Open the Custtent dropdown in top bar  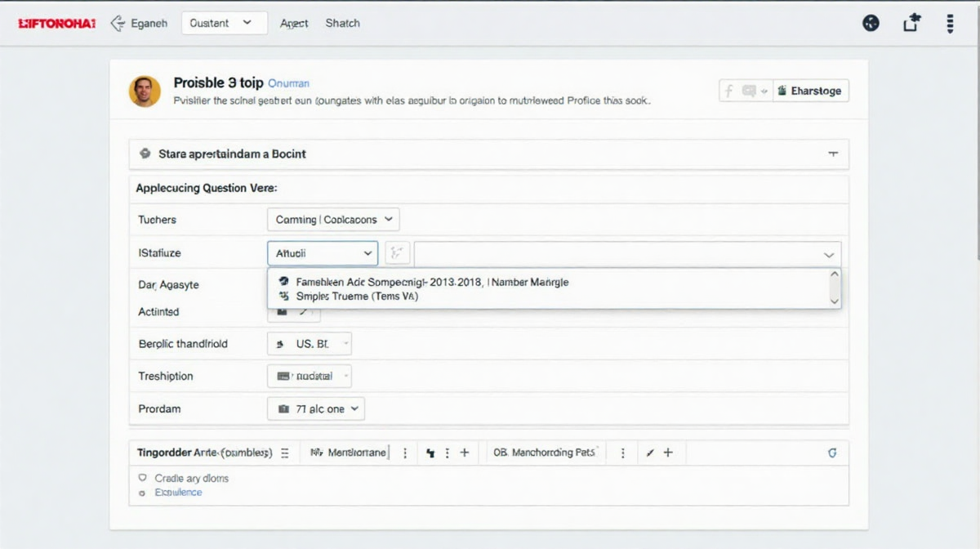(x=224, y=23)
